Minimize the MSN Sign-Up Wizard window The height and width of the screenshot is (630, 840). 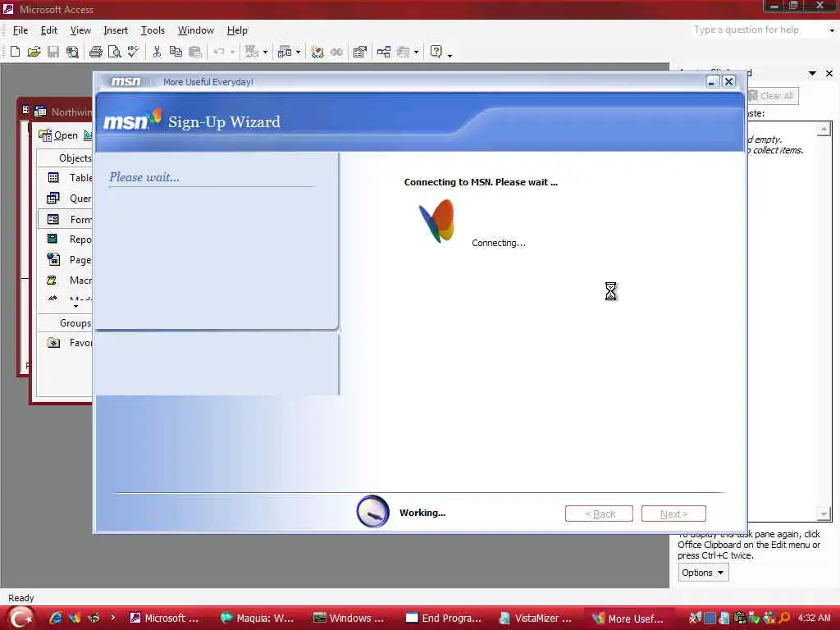click(712, 81)
